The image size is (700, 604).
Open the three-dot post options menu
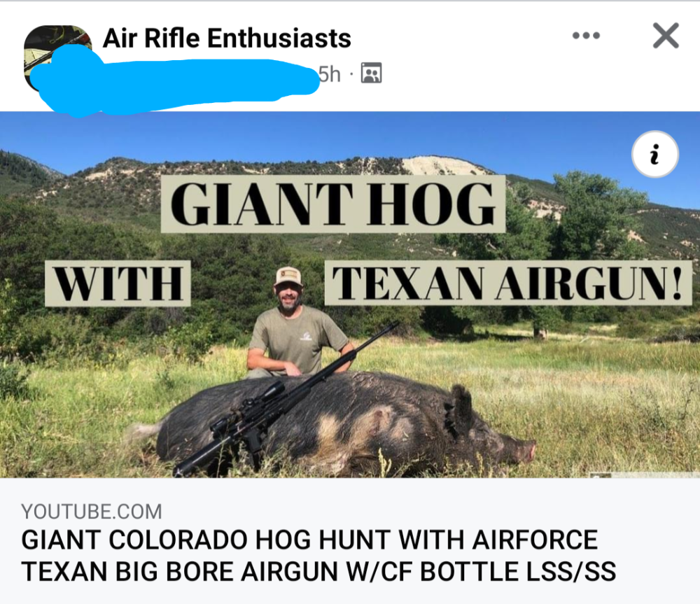tap(586, 35)
